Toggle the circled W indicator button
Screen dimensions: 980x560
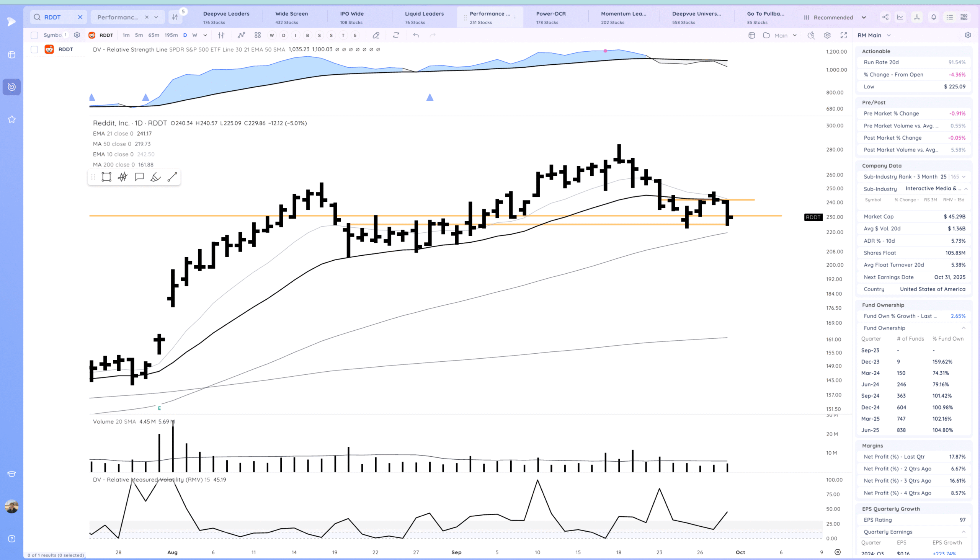[272, 35]
